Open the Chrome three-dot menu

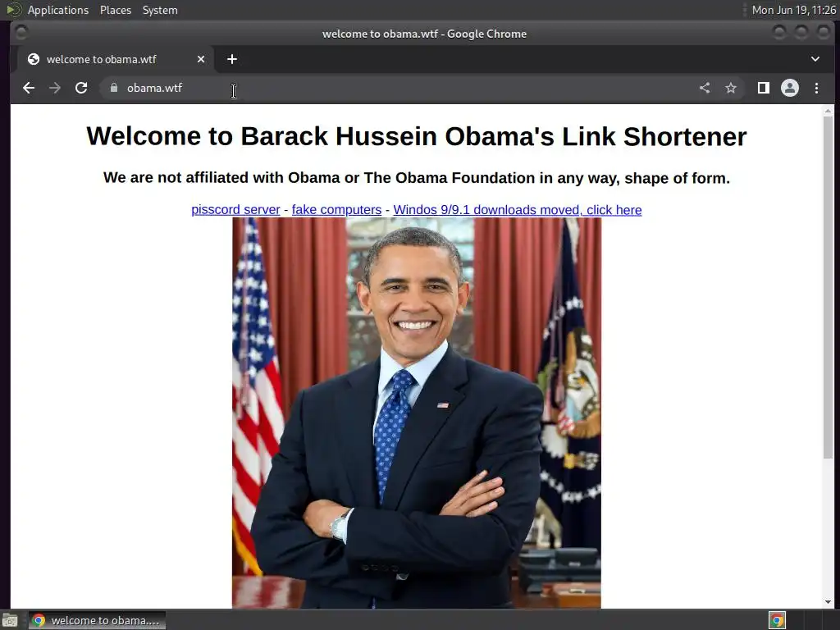[x=816, y=88]
